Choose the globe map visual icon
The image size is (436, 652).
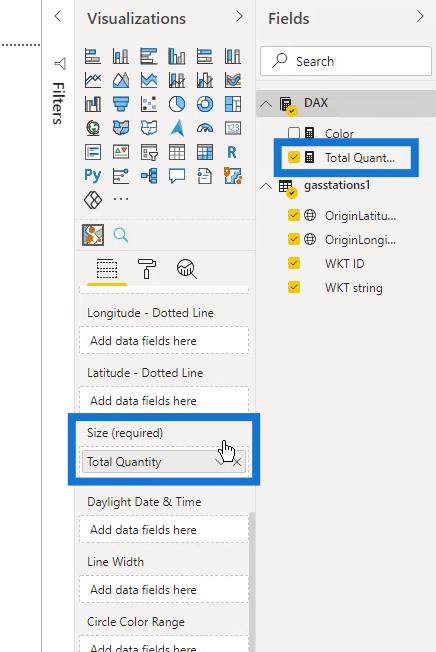[x=92, y=128]
